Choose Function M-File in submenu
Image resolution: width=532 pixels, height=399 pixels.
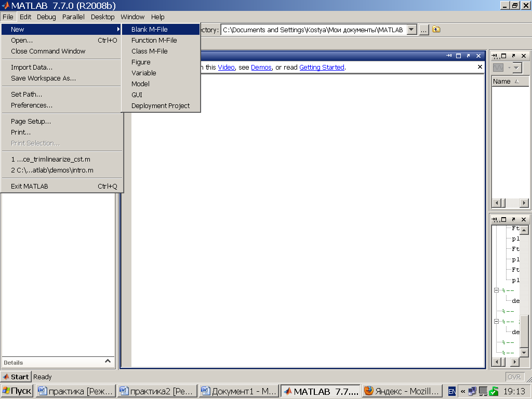tap(161, 40)
